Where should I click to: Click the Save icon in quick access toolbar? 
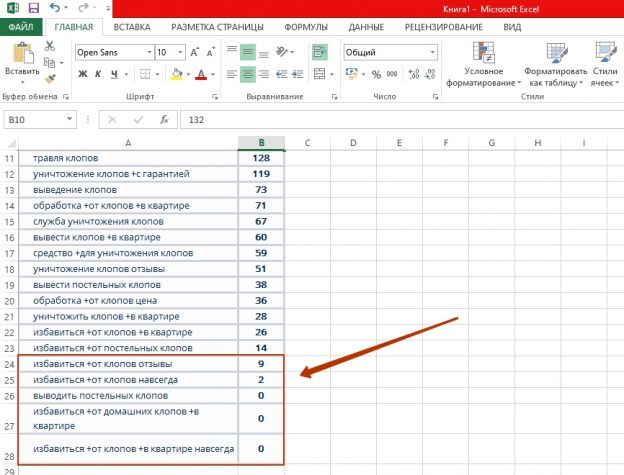coord(34,8)
